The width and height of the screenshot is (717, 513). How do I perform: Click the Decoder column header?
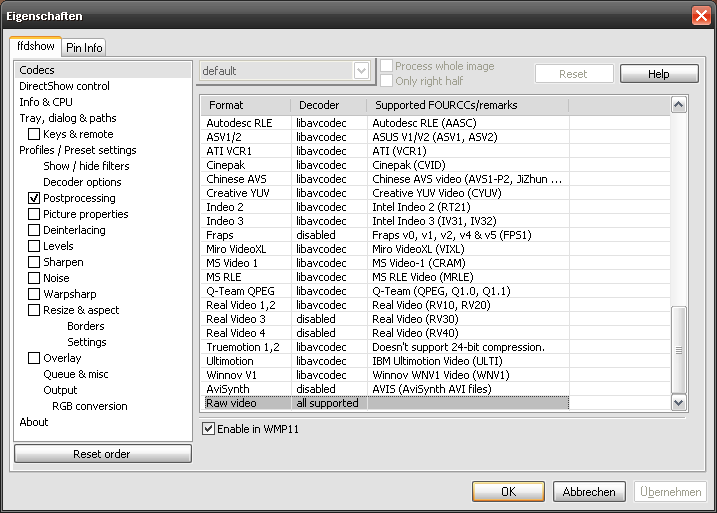pyautogui.click(x=328, y=105)
